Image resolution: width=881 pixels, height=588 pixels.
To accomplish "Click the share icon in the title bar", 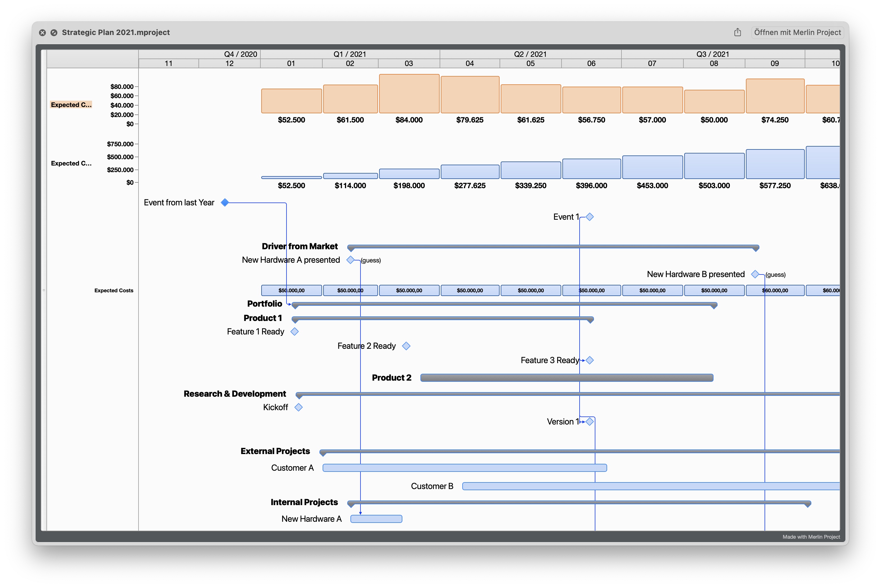I will tap(738, 32).
